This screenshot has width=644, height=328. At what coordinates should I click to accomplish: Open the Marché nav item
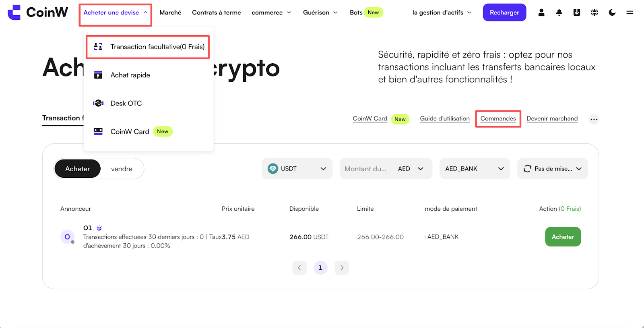point(170,12)
